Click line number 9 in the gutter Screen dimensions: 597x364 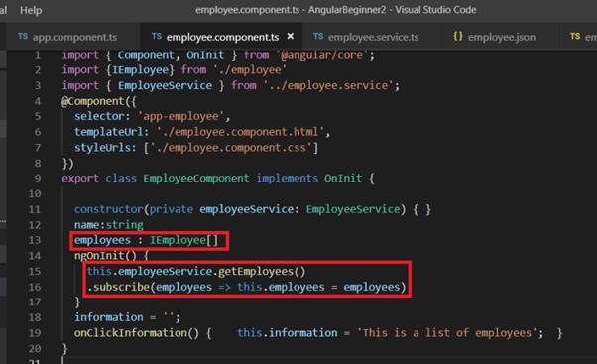point(38,179)
